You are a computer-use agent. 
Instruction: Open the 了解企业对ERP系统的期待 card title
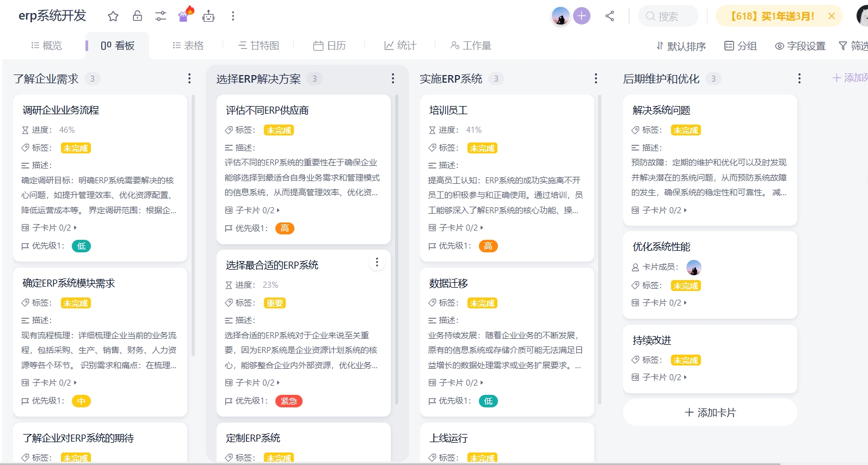(x=78, y=438)
